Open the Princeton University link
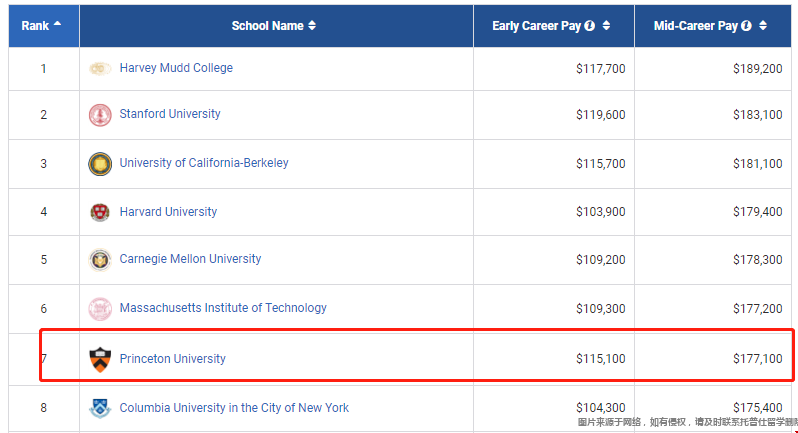 click(x=173, y=358)
